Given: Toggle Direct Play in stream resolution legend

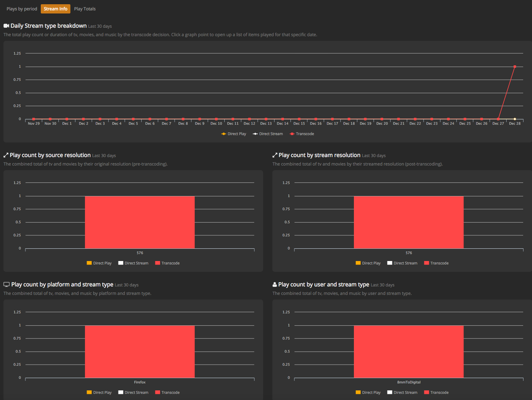Looking at the screenshot, I should click(x=368, y=263).
